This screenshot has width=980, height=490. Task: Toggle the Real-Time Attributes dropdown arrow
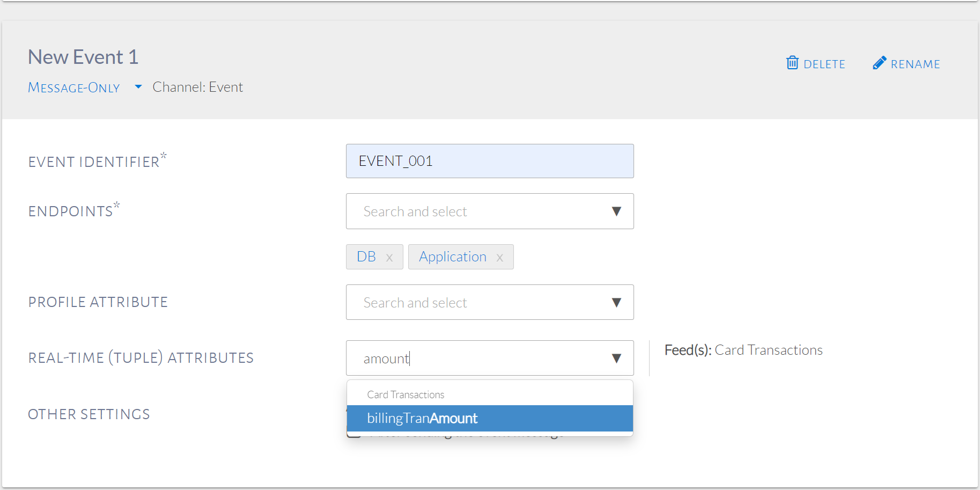click(616, 359)
